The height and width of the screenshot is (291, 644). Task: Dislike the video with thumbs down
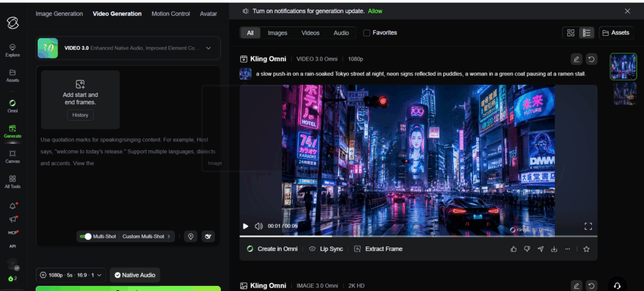point(527,249)
